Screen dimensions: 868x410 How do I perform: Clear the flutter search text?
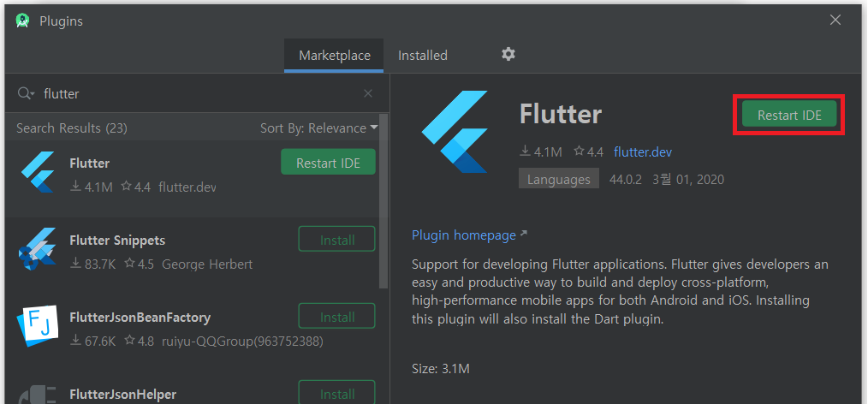click(368, 93)
